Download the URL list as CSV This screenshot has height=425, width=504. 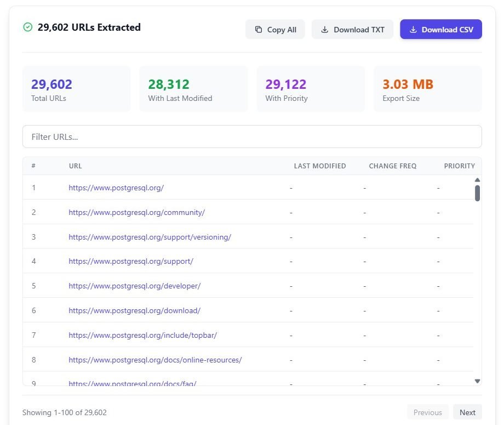tap(441, 29)
